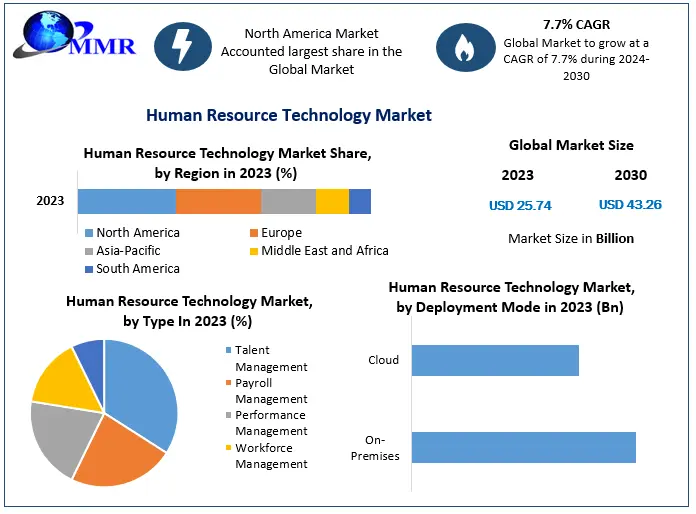The width and height of the screenshot is (696, 514).
Task: Select the North America legend swatch
Action: [88, 233]
